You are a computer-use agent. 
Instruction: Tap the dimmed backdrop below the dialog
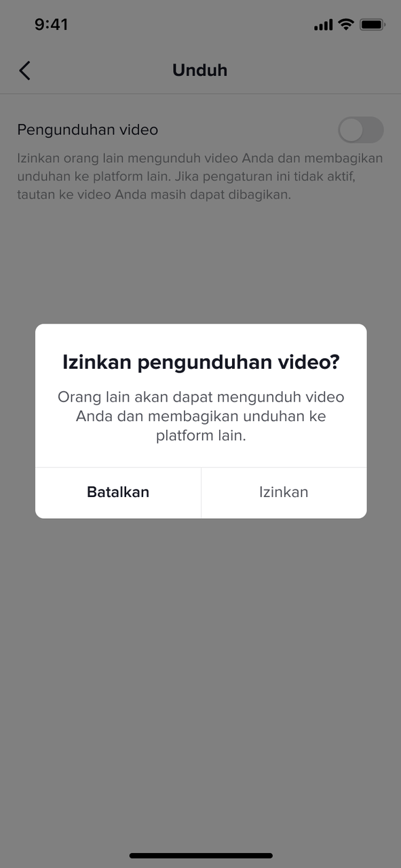[x=201, y=678]
